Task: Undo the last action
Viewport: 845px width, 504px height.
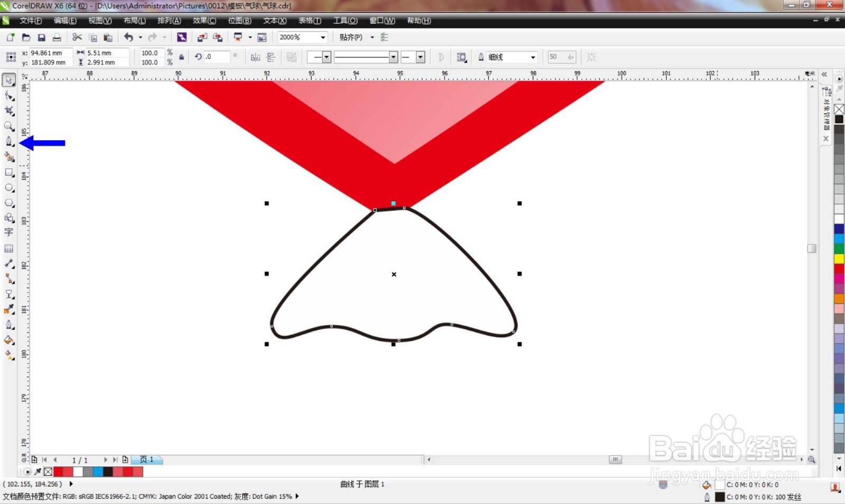Action: (128, 37)
